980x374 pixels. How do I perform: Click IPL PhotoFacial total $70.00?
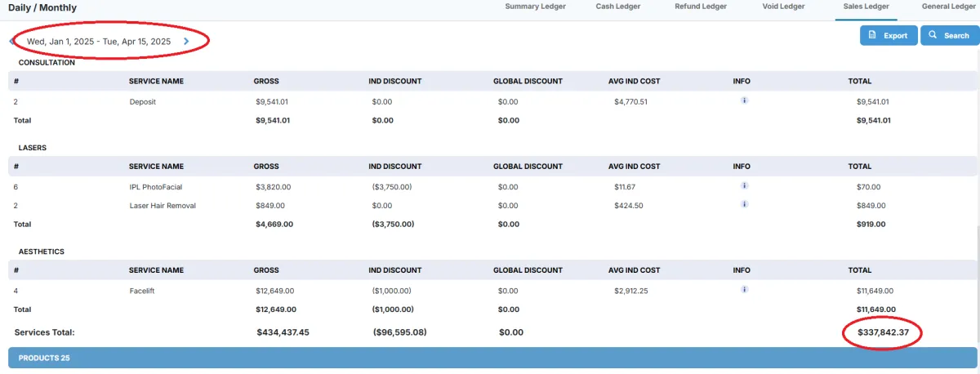[x=869, y=187]
